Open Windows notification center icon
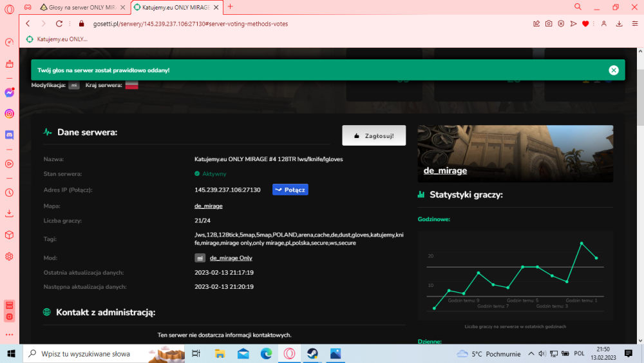This screenshot has width=644, height=363. pos(629,353)
